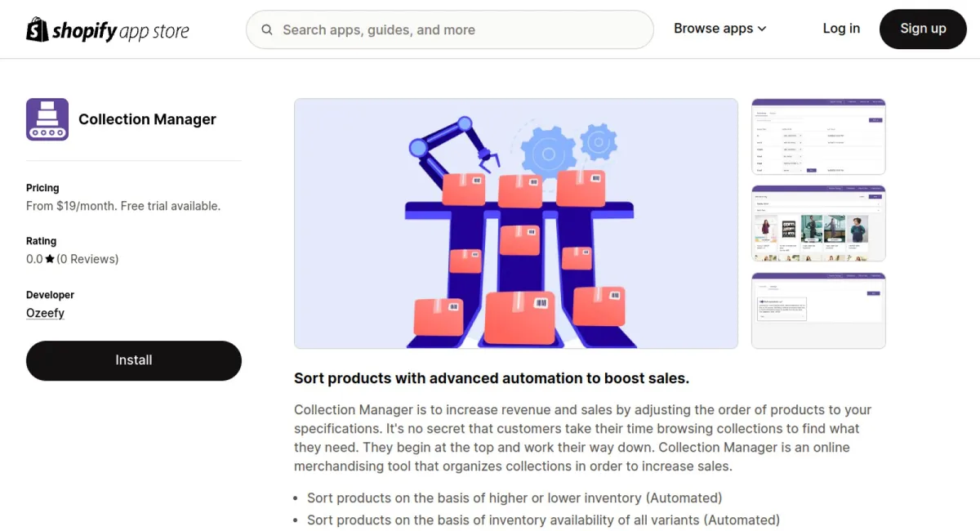Click the search magnifier icon
980x531 pixels.
pos(267,30)
